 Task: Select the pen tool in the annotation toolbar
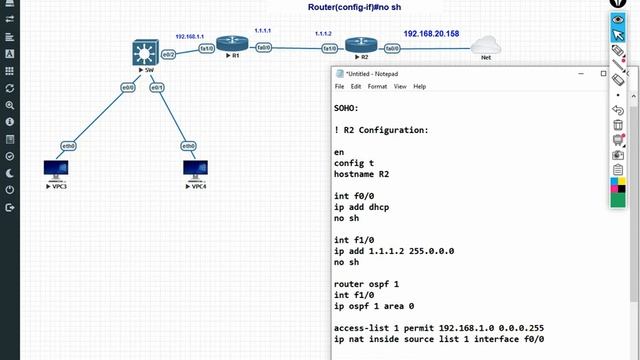618,51
